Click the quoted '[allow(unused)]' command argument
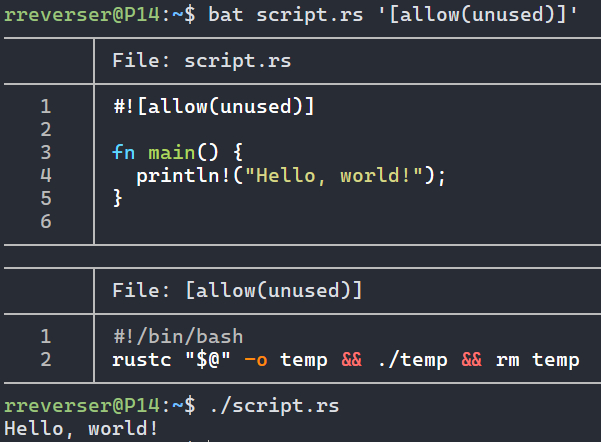Image resolution: width=601 pixels, height=442 pixels. 476,15
